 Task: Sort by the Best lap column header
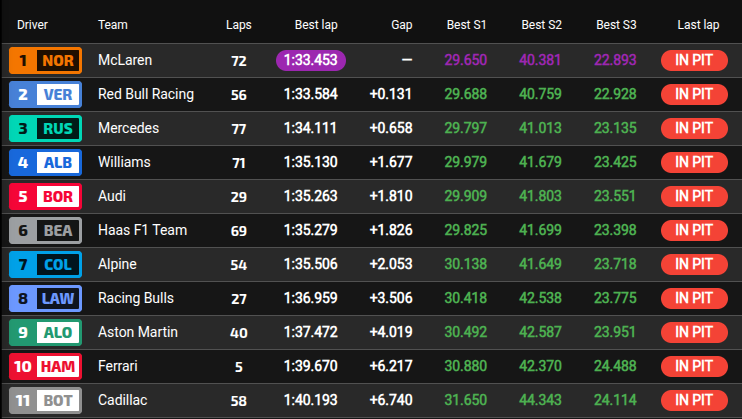coord(316,24)
